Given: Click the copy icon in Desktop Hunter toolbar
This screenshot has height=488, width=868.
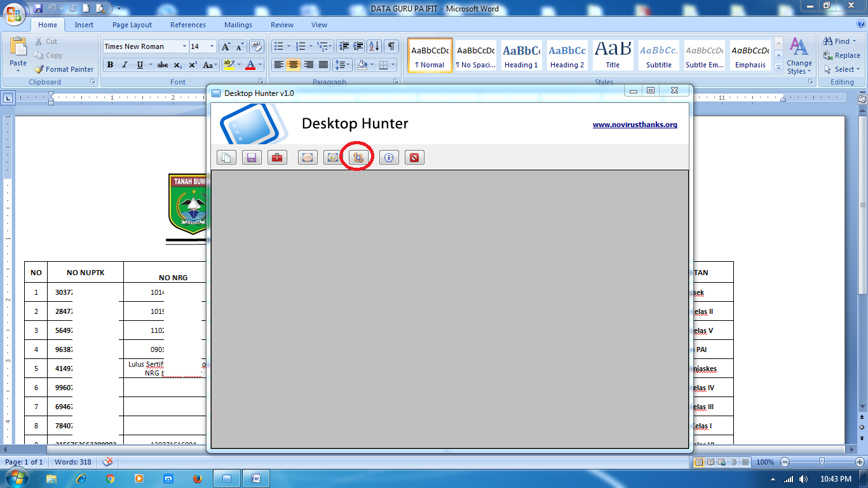Looking at the screenshot, I should coord(227,158).
